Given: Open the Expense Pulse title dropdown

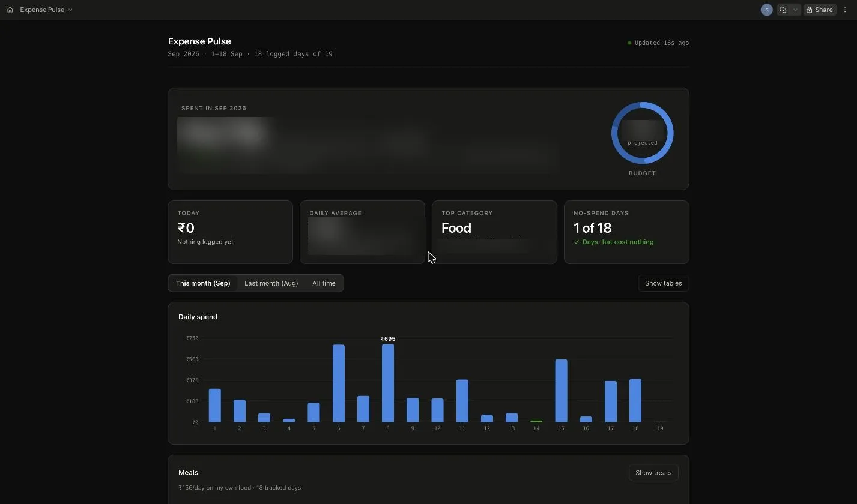Looking at the screenshot, I should (46, 10).
